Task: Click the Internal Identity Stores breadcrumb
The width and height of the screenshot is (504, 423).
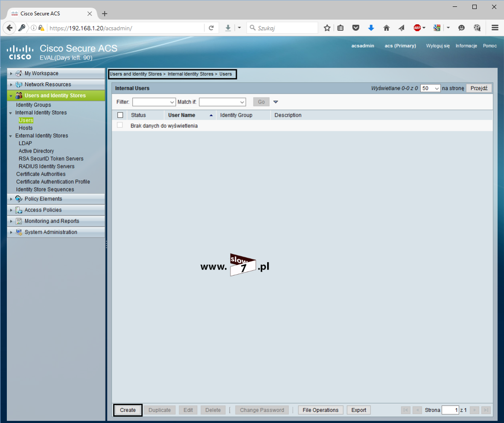Action: pos(190,74)
